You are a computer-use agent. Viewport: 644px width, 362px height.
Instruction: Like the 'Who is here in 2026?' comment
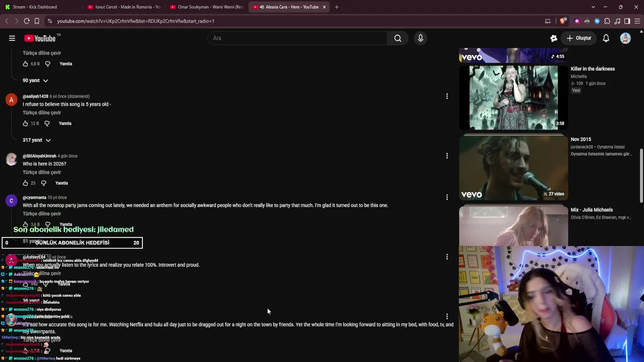(25, 183)
